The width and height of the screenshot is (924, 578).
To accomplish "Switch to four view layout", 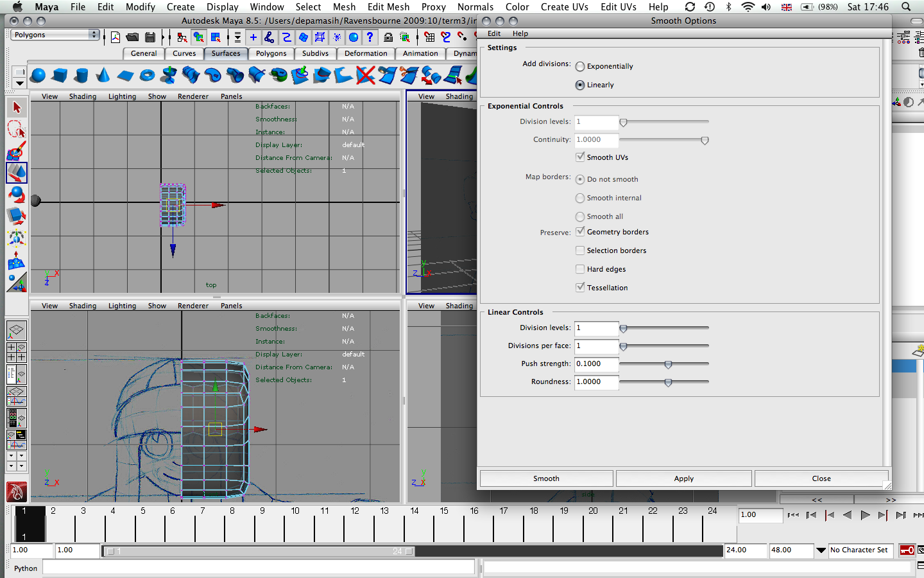I will pyautogui.click(x=17, y=352).
